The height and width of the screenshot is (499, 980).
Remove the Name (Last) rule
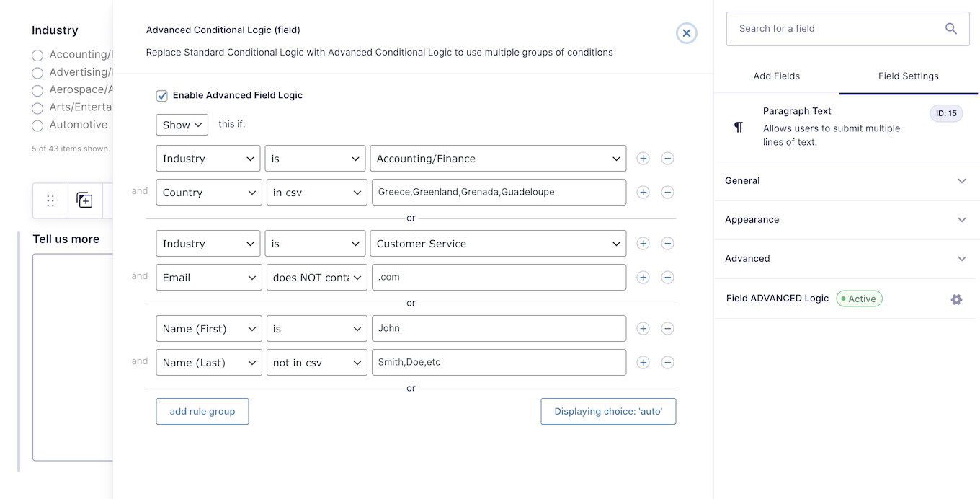point(668,363)
